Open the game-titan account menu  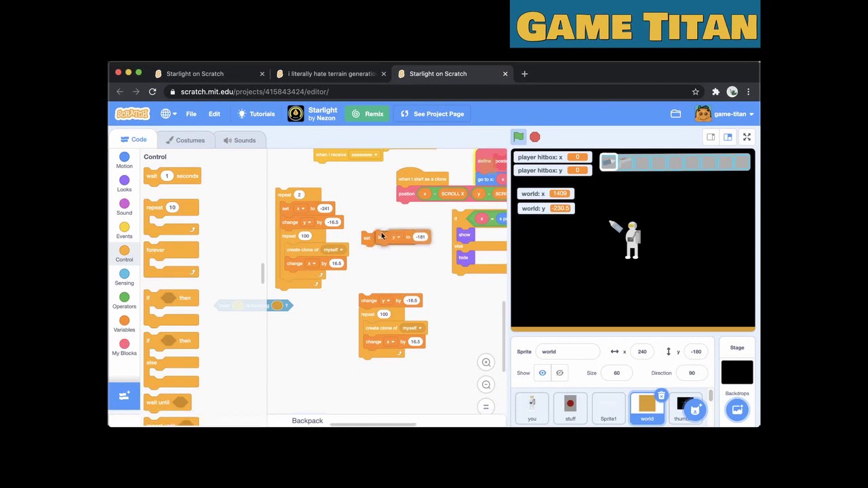[x=724, y=114]
